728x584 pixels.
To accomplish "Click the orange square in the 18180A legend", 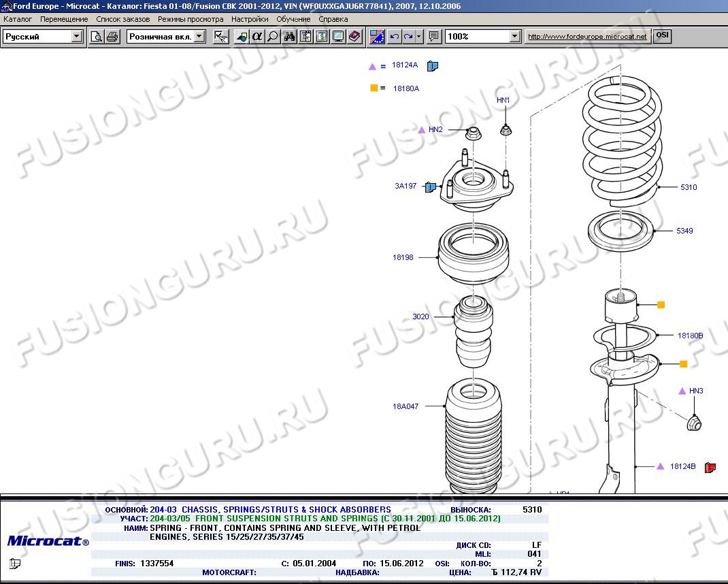I will coord(374,88).
